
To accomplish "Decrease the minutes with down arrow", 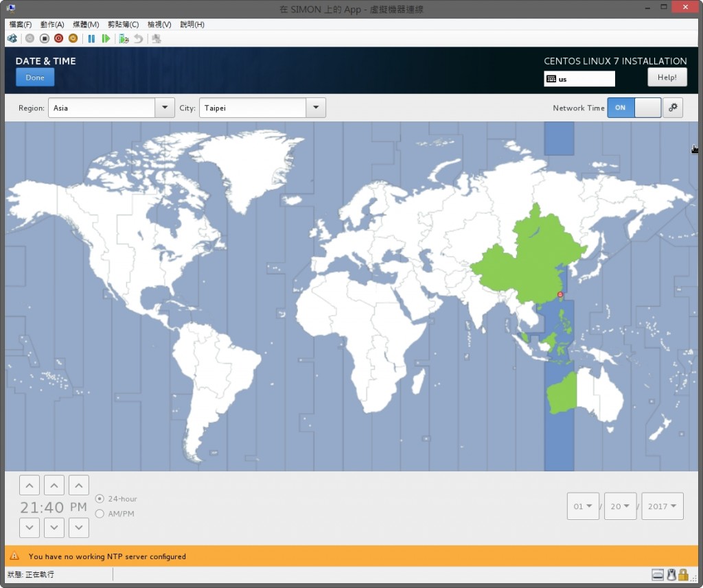I will click(54, 528).
